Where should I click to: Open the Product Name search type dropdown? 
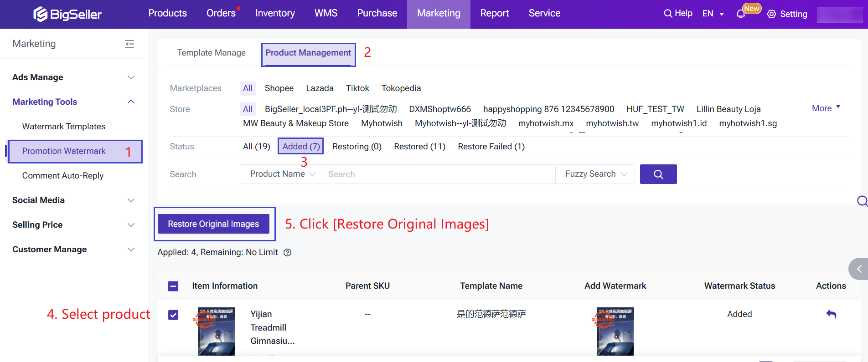(281, 174)
